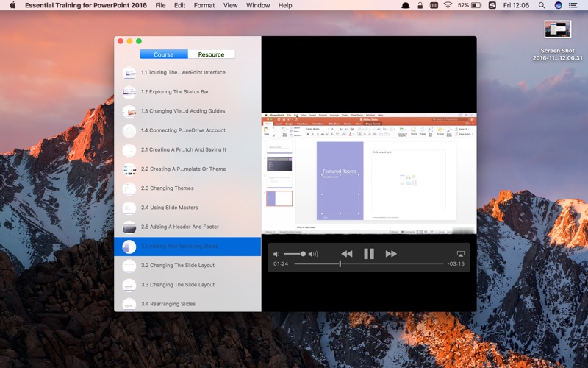Adjust the volume slider knob
588x368 pixels.
[303, 254]
